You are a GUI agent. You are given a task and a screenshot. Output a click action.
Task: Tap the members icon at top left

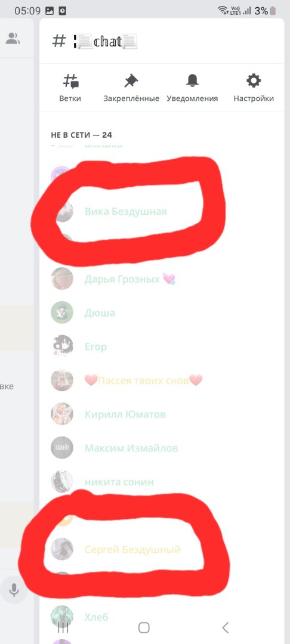(13, 38)
